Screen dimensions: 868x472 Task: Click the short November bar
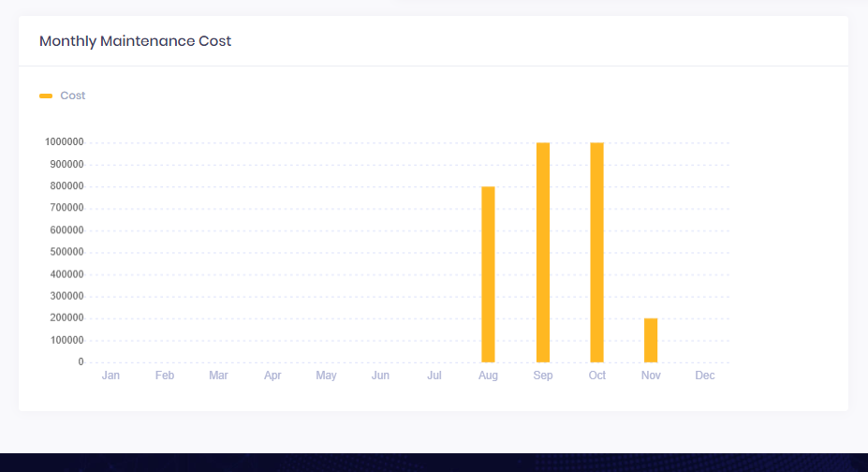[x=651, y=340]
